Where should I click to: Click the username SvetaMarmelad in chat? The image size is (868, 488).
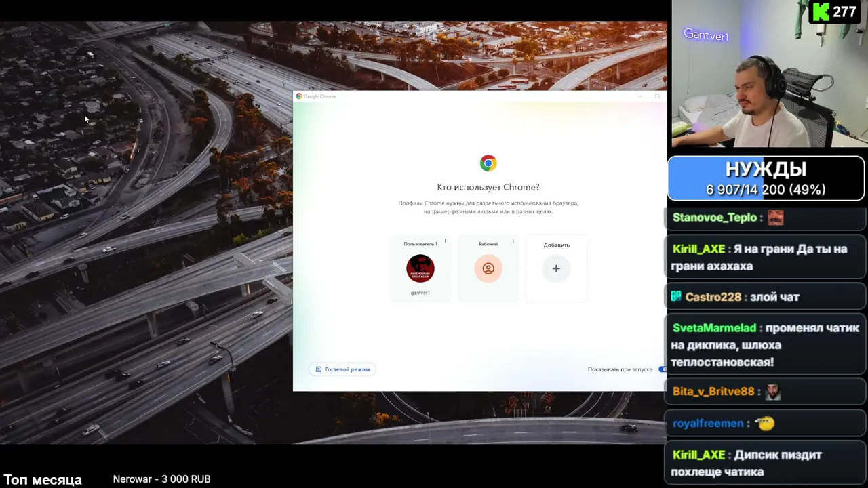[x=714, y=328]
